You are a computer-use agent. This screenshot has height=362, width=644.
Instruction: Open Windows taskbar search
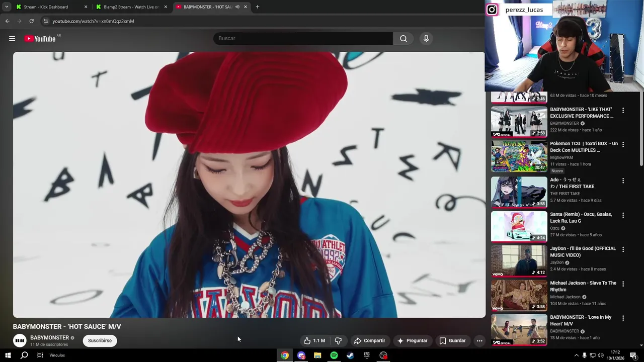point(24,355)
